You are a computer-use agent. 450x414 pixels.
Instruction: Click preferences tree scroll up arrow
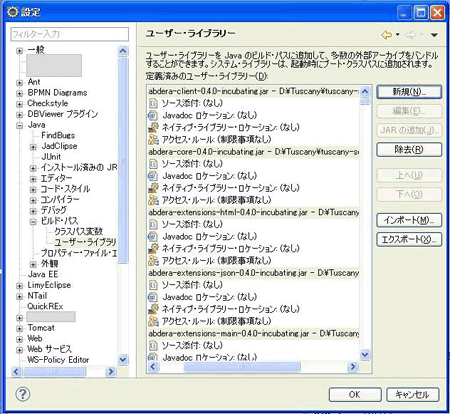(x=123, y=51)
